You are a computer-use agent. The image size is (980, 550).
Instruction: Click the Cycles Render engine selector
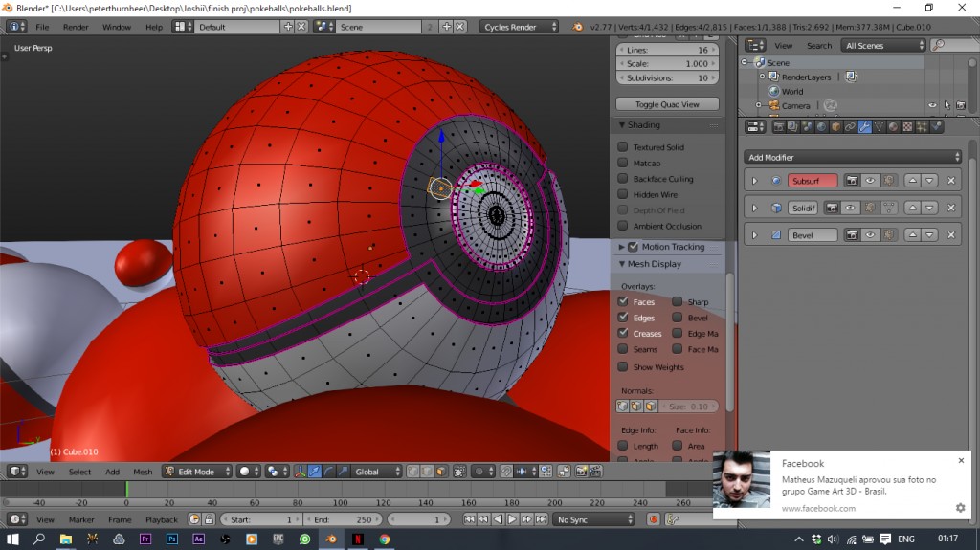tap(520, 27)
